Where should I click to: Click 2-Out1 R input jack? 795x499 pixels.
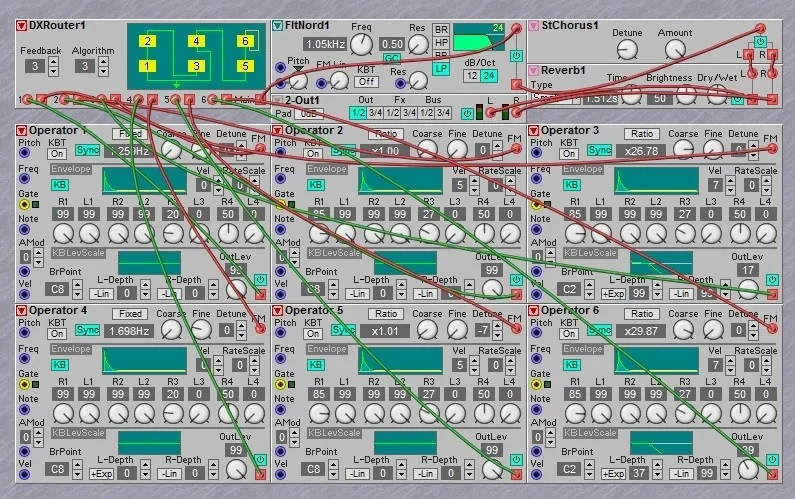pyautogui.click(x=516, y=113)
